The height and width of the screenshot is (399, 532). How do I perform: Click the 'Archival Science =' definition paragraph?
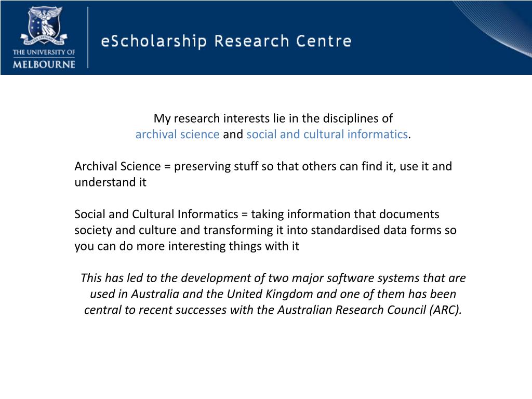click(263, 175)
